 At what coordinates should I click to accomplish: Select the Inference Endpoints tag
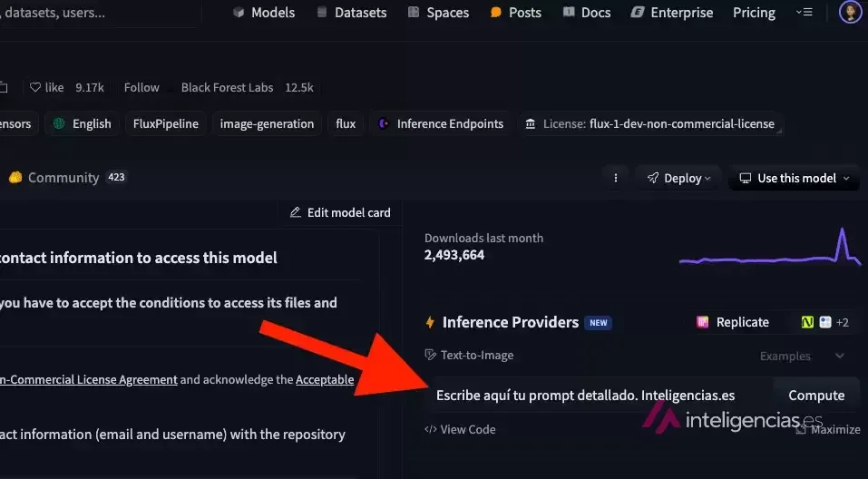point(441,123)
